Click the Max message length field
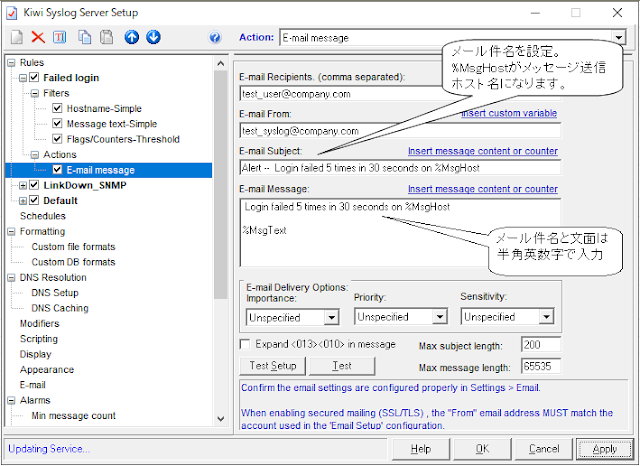Viewport: 640px width, 466px height. pos(541,366)
